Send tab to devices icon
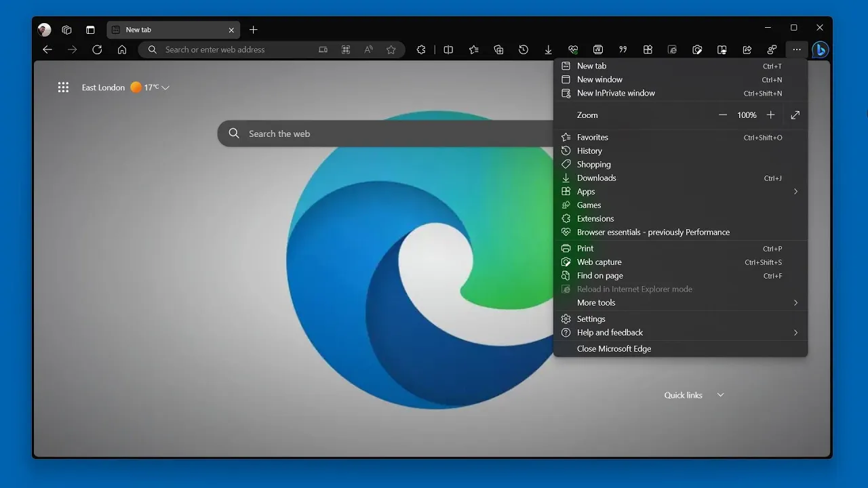868x488 pixels. [323, 49]
